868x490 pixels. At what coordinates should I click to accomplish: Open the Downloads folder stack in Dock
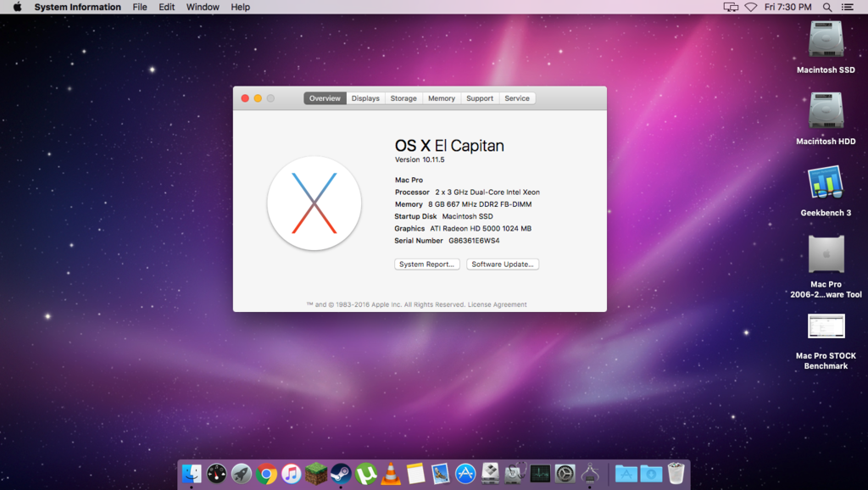point(651,474)
